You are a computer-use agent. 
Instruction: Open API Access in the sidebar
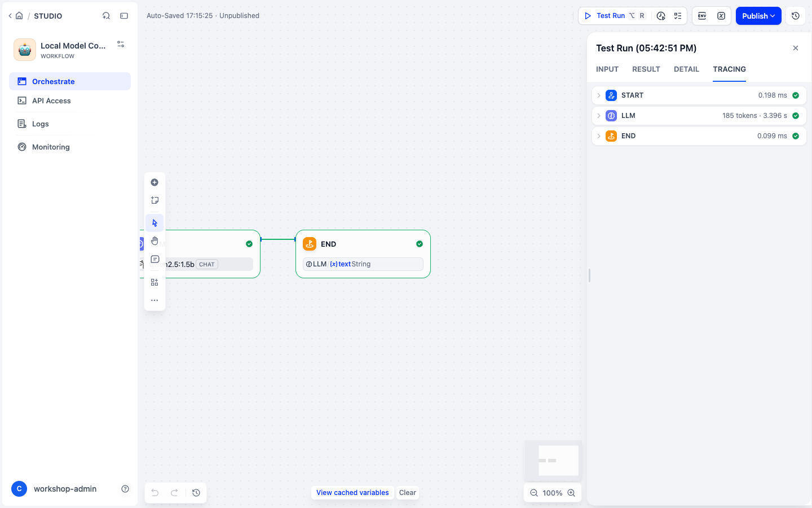click(x=70, y=100)
